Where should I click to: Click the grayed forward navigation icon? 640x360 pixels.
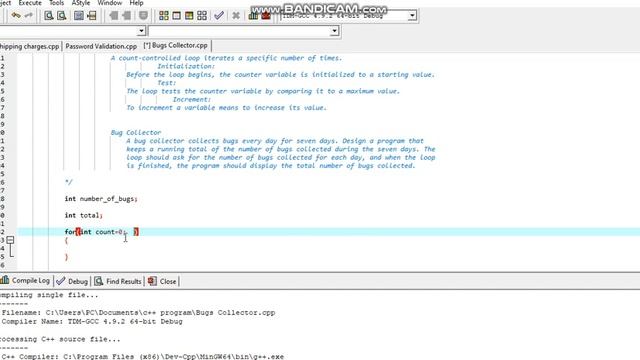tap(127, 16)
